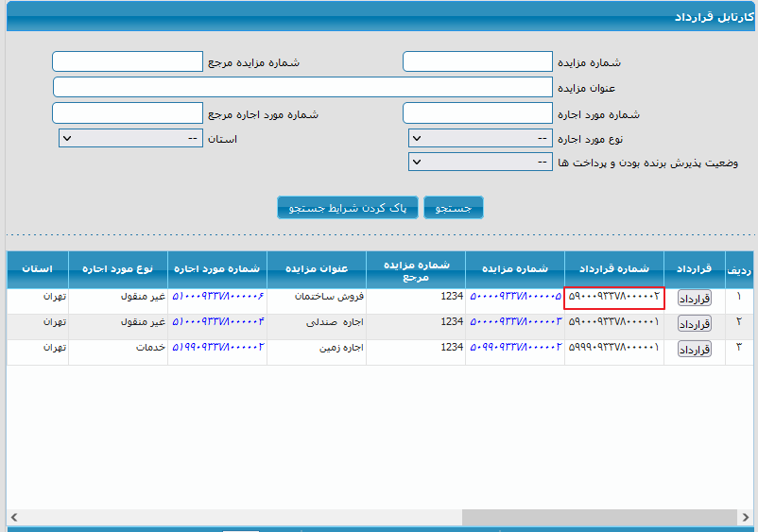The image size is (758, 532).
Task: Click contract number cell in row ۳
Action: click(614, 352)
